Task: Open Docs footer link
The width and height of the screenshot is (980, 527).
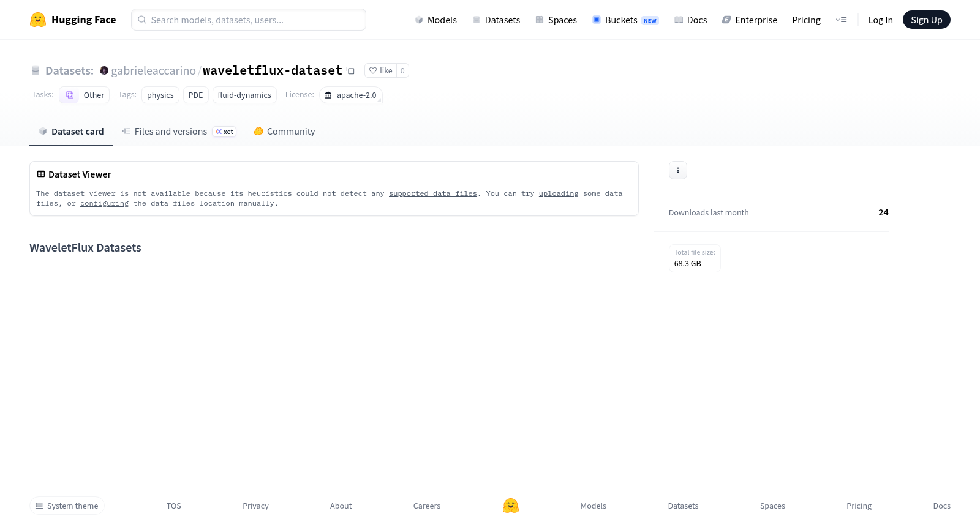Action: point(941,506)
